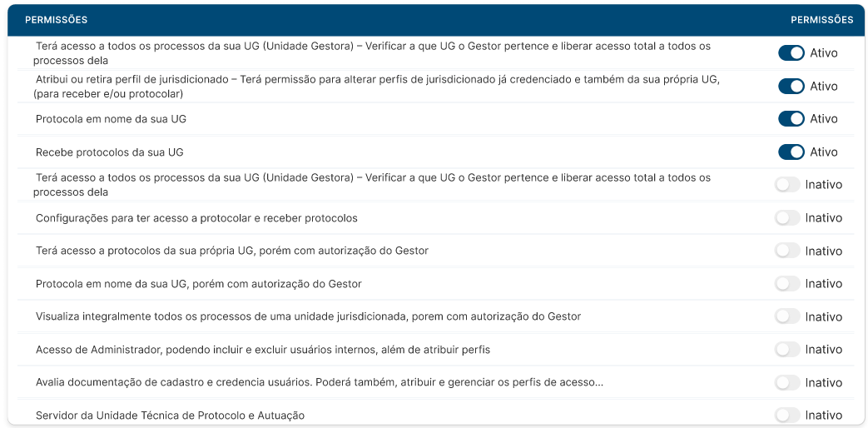Enable the "Acesso de Administrador" toggle
The image size is (868, 428).
tap(787, 350)
